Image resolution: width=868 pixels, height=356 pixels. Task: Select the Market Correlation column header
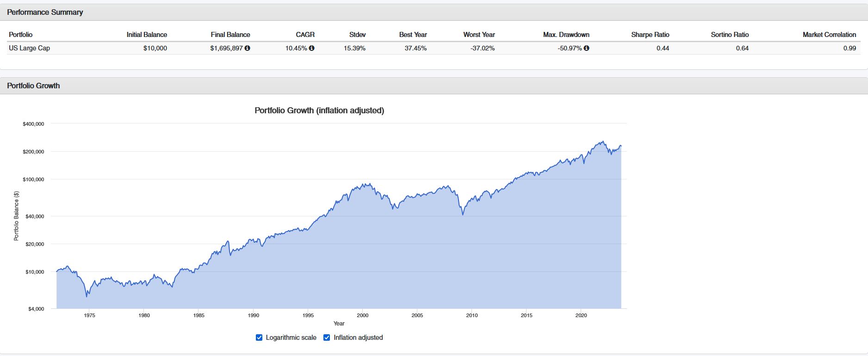tap(829, 35)
